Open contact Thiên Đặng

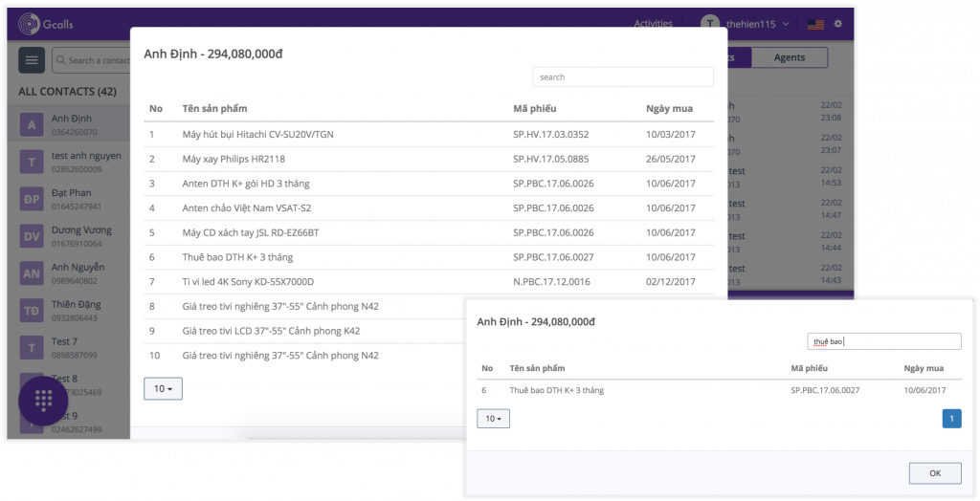coord(69,311)
